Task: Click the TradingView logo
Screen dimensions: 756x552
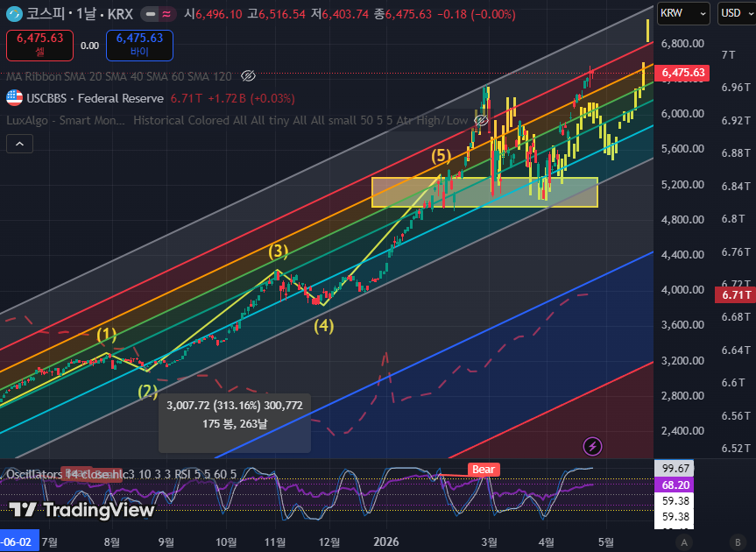Action: [82, 510]
